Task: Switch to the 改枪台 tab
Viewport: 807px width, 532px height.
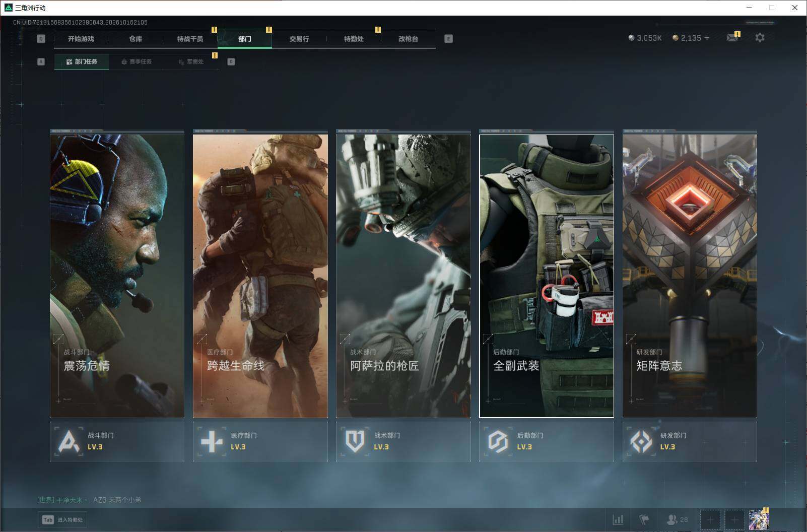Action: pyautogui.click(x=408, y=39)
